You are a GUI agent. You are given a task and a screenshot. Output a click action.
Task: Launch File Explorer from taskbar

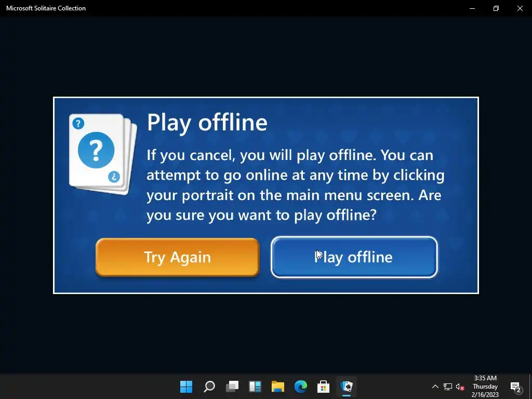[x=277, y=387]
